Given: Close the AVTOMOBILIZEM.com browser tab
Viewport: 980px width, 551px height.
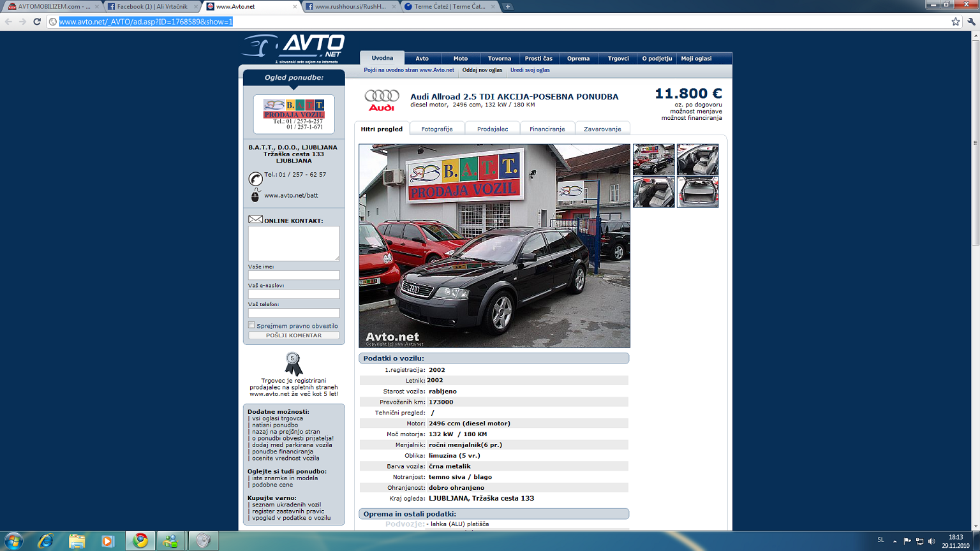Looking at the screenshot, I should 97,6.
